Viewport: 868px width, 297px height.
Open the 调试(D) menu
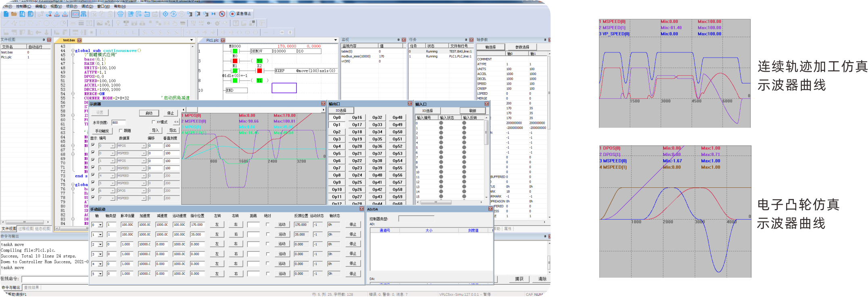coord(87,6)
